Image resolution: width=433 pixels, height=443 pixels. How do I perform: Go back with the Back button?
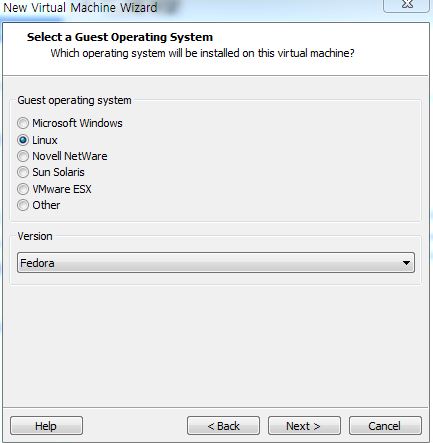coord(223,426)
